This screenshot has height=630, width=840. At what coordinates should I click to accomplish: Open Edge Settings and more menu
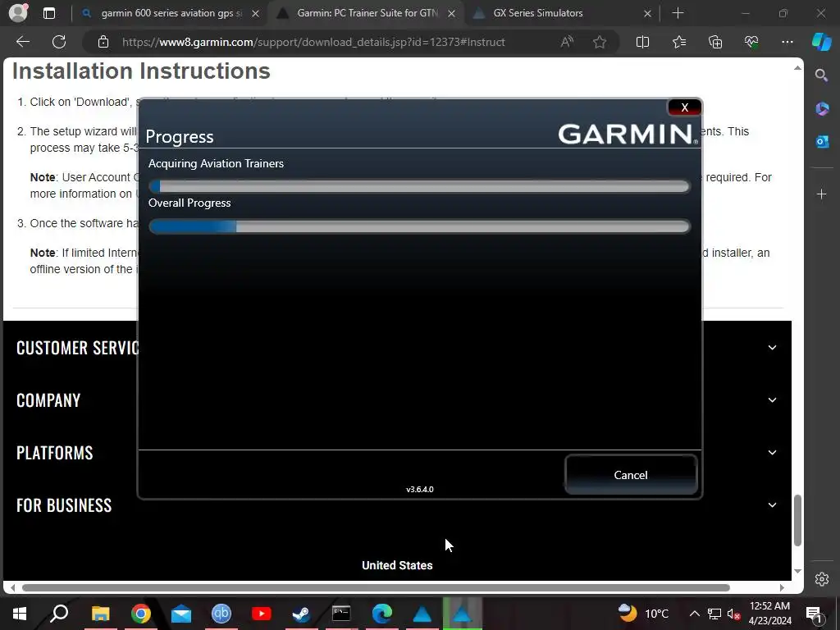coord(787,42)
